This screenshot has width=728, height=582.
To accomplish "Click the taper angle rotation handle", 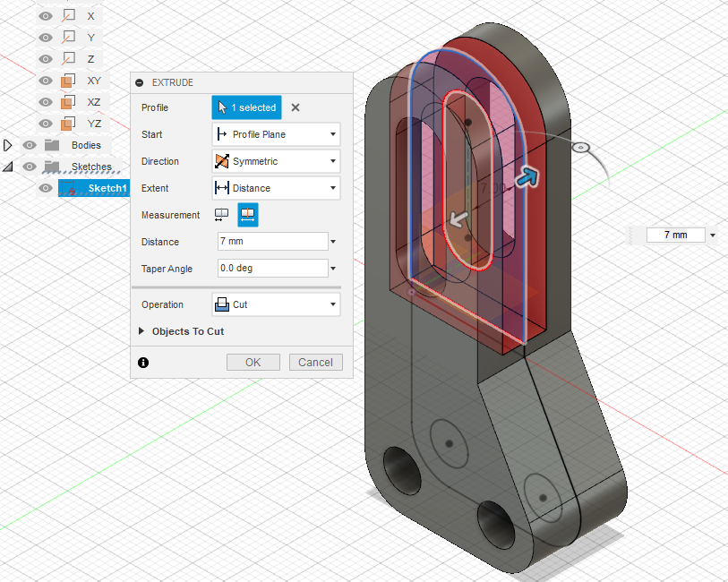I will coord(580,148).
